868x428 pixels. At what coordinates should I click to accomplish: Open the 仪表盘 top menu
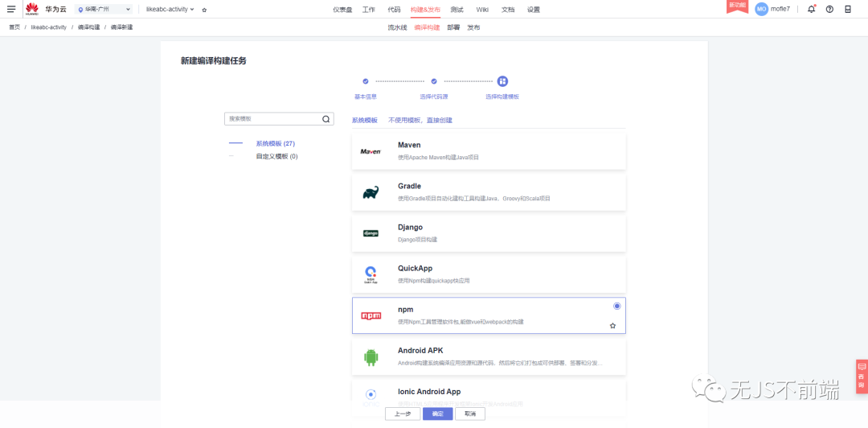pos(342,10)
